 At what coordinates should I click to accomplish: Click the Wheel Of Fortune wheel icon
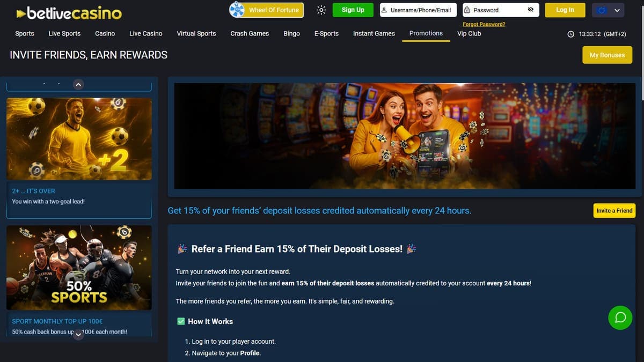pos(237,10)
